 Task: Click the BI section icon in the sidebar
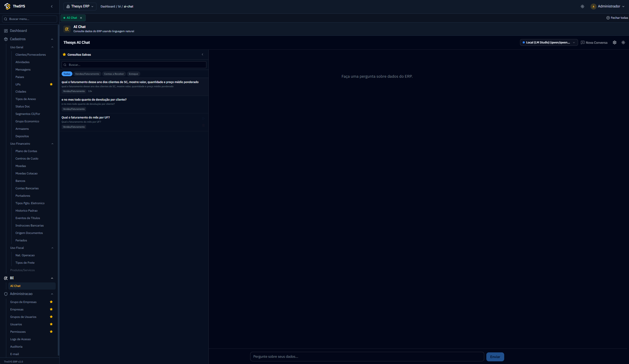point(6,278)
